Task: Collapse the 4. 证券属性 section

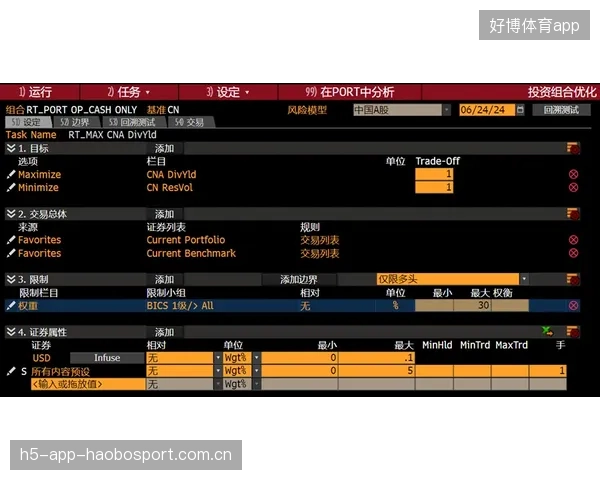Action: [11, 332]
